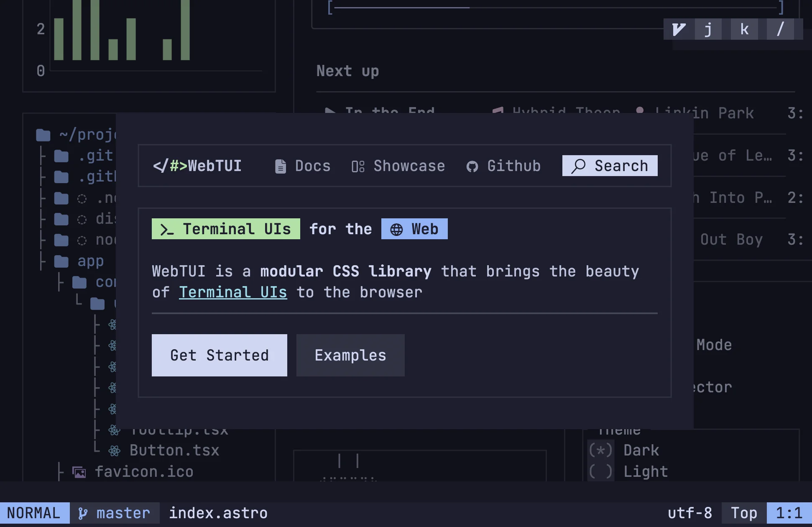The width and height of the screenshot is (812, 527).
Task: Click the React icon beside Button.tsx
Action: click(x=114, y=451)
